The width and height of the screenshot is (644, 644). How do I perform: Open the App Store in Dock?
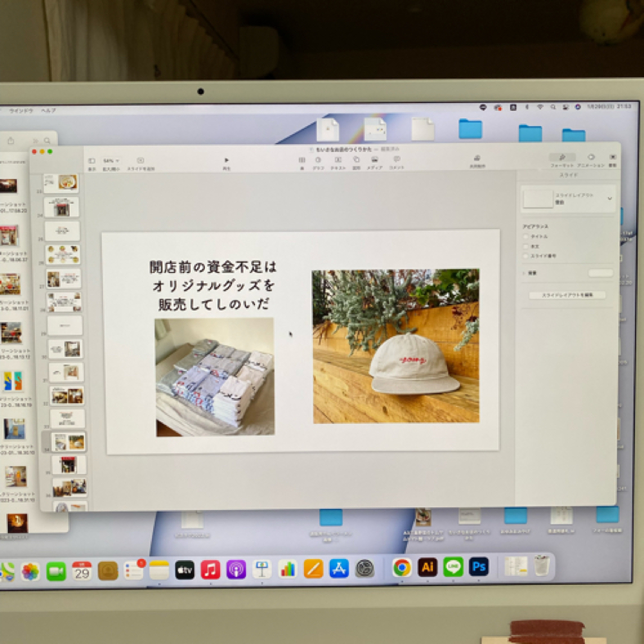tap(339, 568)
